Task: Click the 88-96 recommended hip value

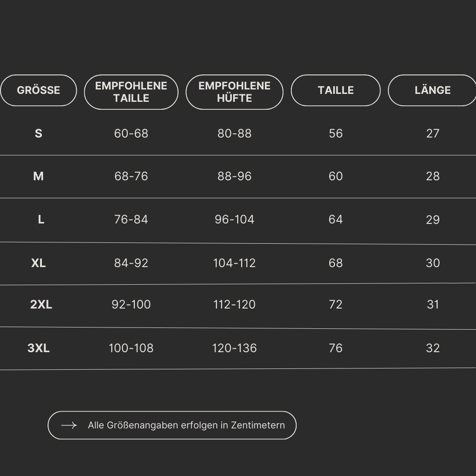Action: coord(234,176)
